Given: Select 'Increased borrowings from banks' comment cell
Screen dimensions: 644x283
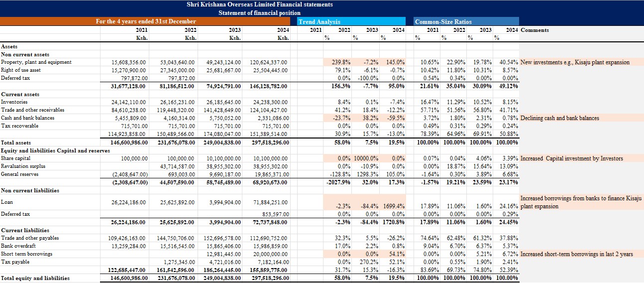Looking at the screenshot, I should [x=581, y=202].
